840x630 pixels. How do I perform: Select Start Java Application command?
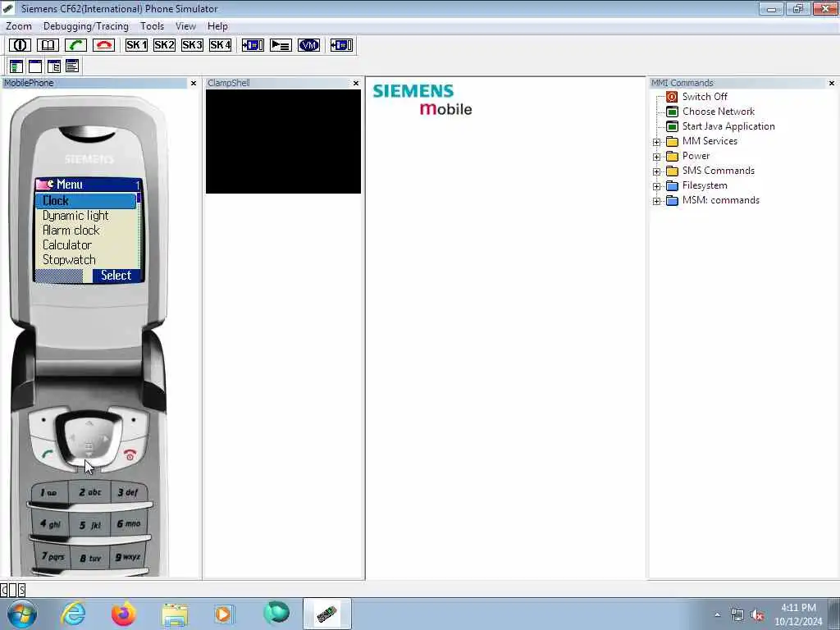728,126
